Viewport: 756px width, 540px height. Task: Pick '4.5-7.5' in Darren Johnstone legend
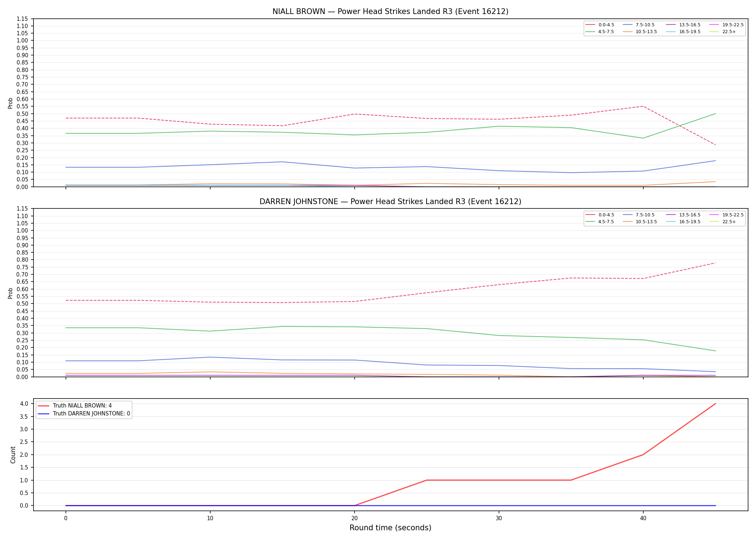(600, 222)
